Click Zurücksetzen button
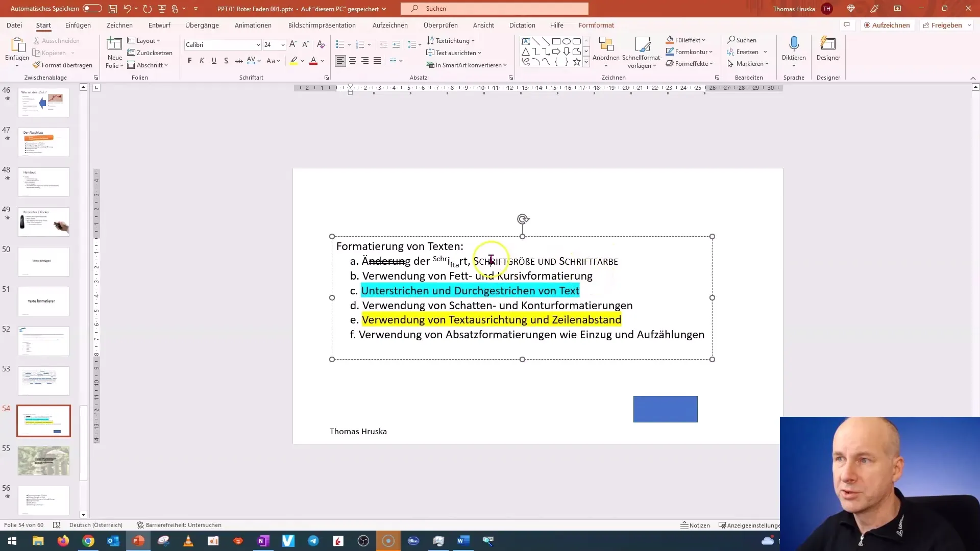Viewport: 980px width, 551px height. [x=150, y=53]
